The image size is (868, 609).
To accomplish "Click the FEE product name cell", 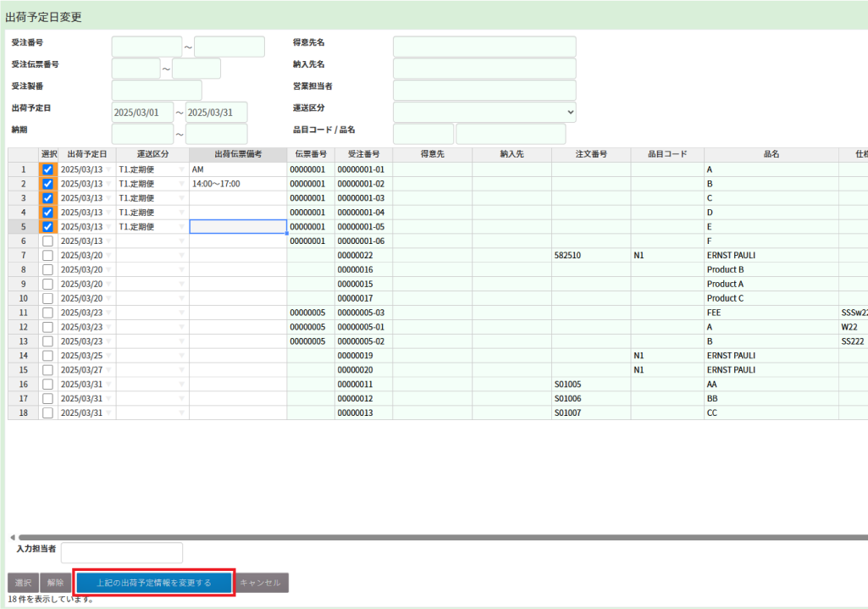I will coord(771,313).
